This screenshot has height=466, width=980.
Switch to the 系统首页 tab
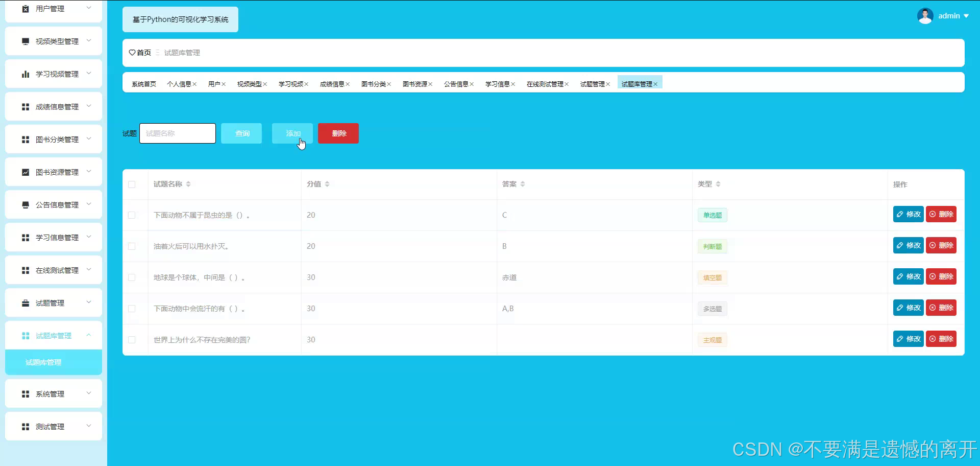pos(144,83)
